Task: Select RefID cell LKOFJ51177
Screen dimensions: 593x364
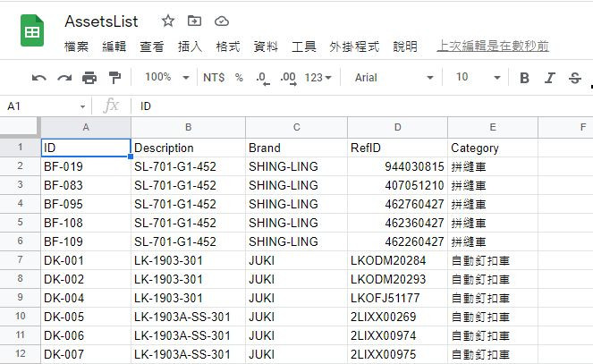Action: [397, 298]
